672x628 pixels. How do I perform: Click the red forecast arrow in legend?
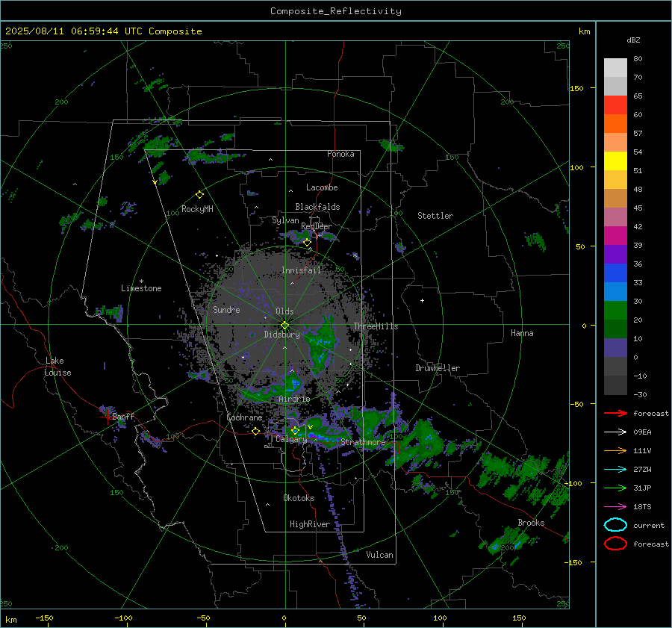(x=615, y=413)
